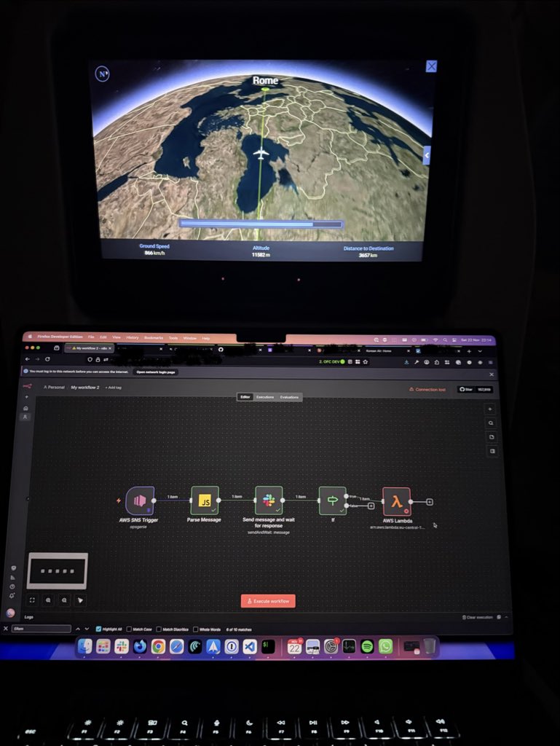Go to previous find match arrow
This screenshot has width=560, height=746.
(78, 629)
